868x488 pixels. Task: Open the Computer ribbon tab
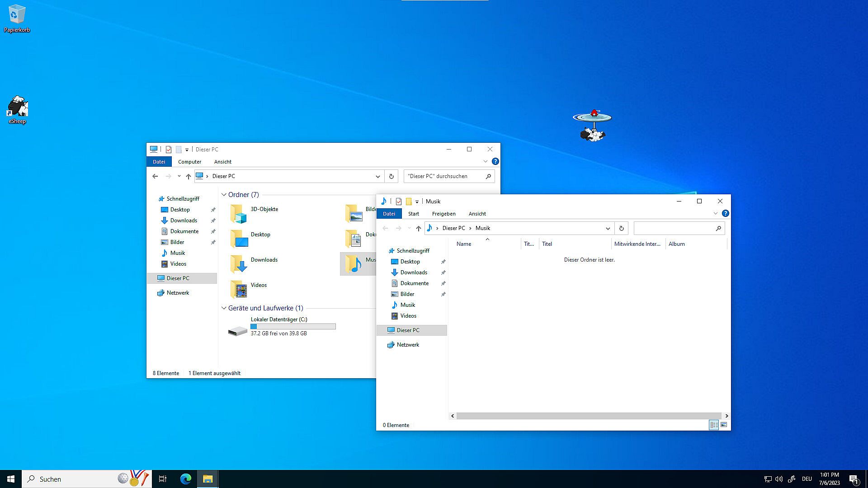click(x=189, y=162)
